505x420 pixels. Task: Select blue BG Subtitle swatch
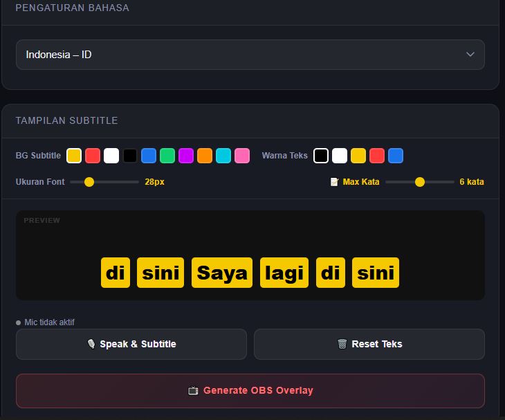click(x=149, y=156)
